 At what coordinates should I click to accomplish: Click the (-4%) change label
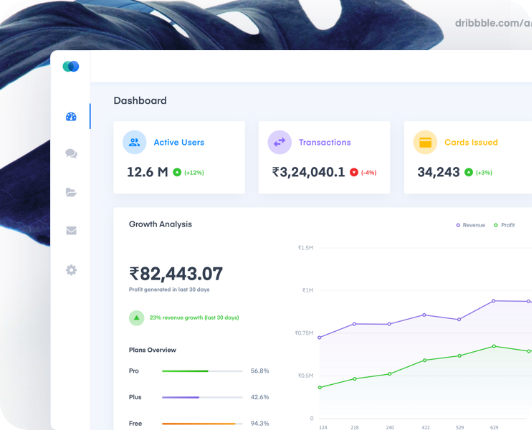[x=369, y=173]
